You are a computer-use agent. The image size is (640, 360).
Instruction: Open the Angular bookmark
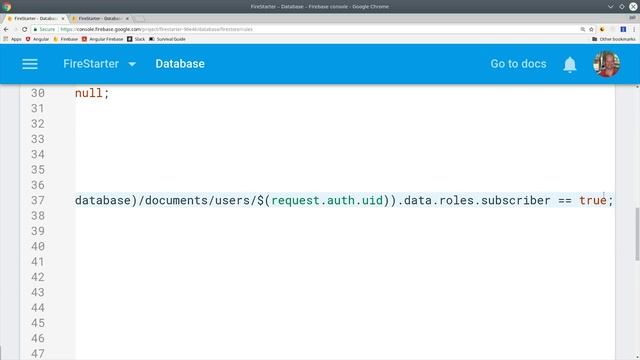pos(37,39)
